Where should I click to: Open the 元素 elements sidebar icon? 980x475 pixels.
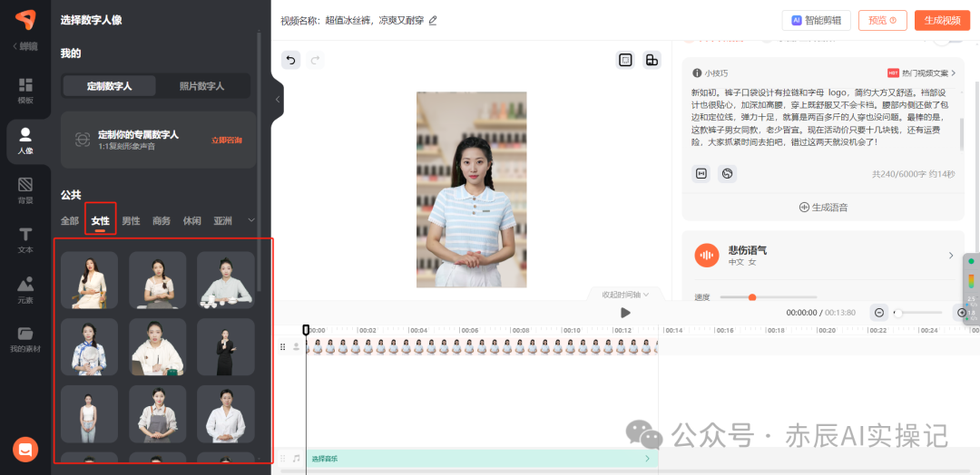(x=25, y=291)
